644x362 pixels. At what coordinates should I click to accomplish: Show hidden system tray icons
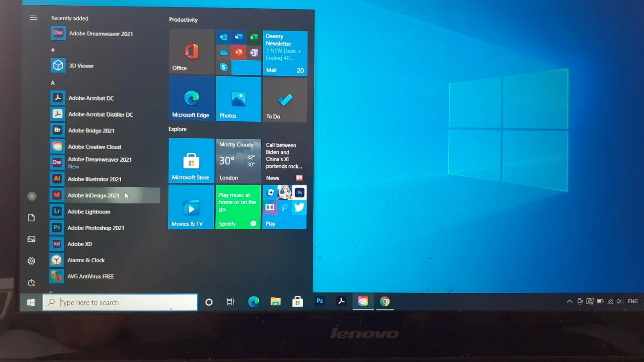[570, 301]
